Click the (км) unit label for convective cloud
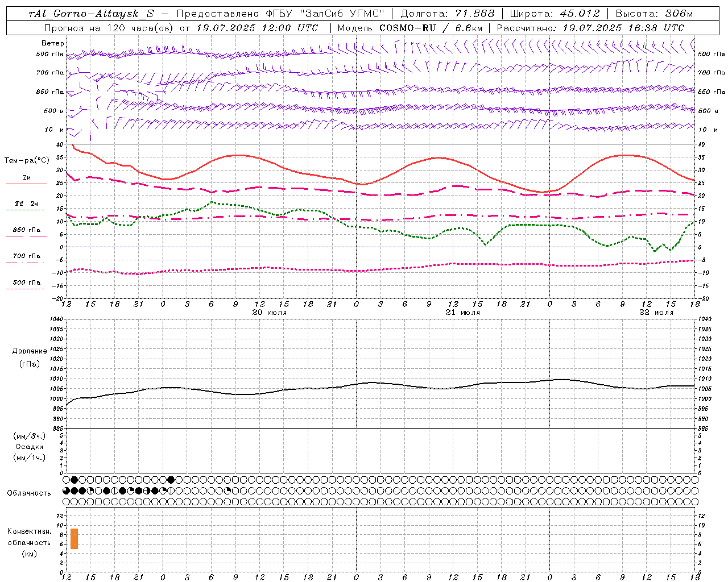This screenshot has width=728, height=582. pyautogui.click(x=29, y=554)
